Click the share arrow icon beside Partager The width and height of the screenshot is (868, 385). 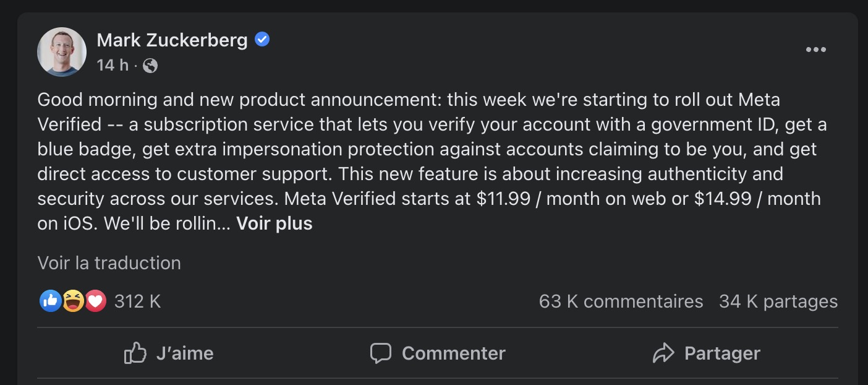(x=663, y=353)
